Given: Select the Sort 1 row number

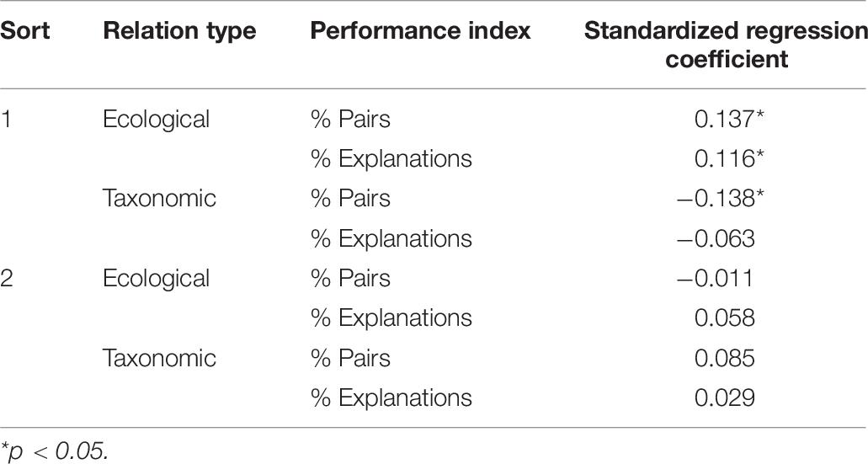Looking at the screenshot, I should (6, 119).
